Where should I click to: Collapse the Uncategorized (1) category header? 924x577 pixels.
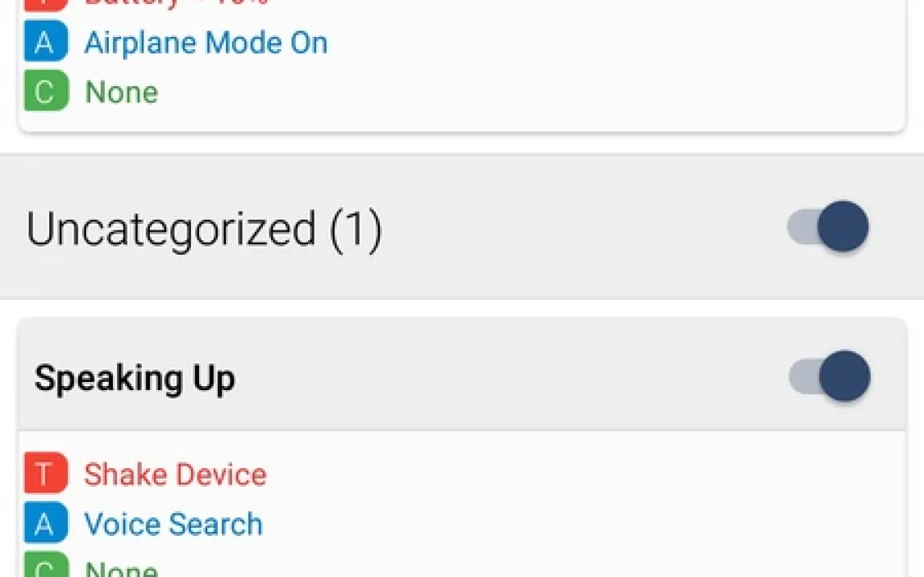204,229
